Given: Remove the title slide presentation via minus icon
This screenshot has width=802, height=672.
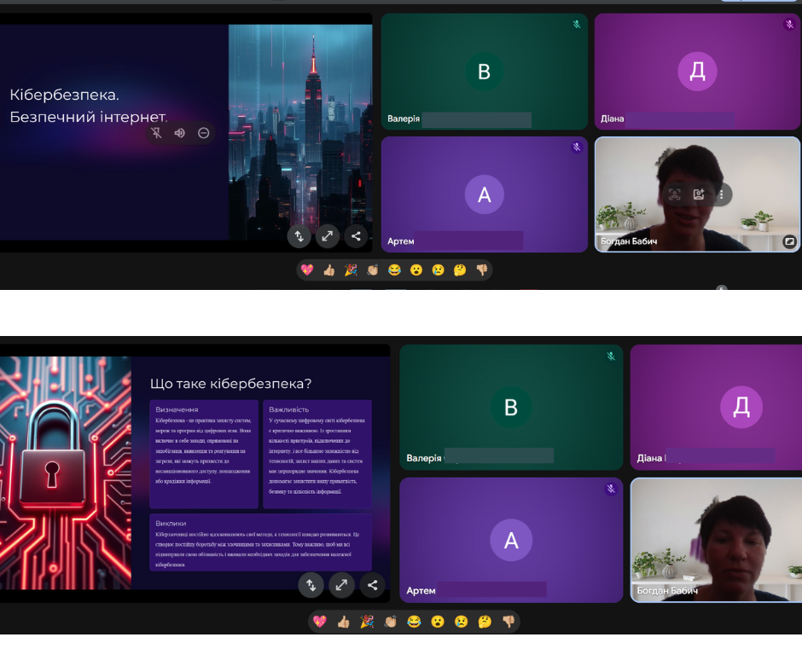Looking at the screenshot, I should click(x=204, y=133).
